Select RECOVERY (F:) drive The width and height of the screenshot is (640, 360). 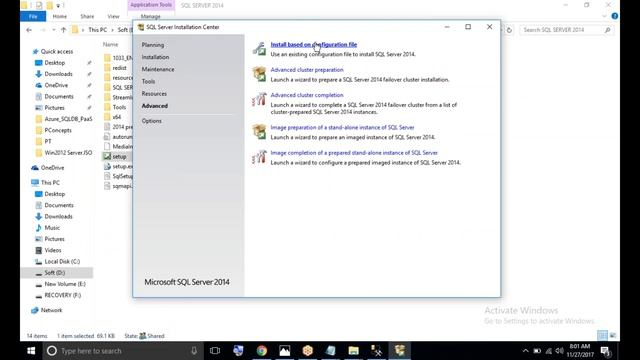pyautogui.click(x=62, y=295)
